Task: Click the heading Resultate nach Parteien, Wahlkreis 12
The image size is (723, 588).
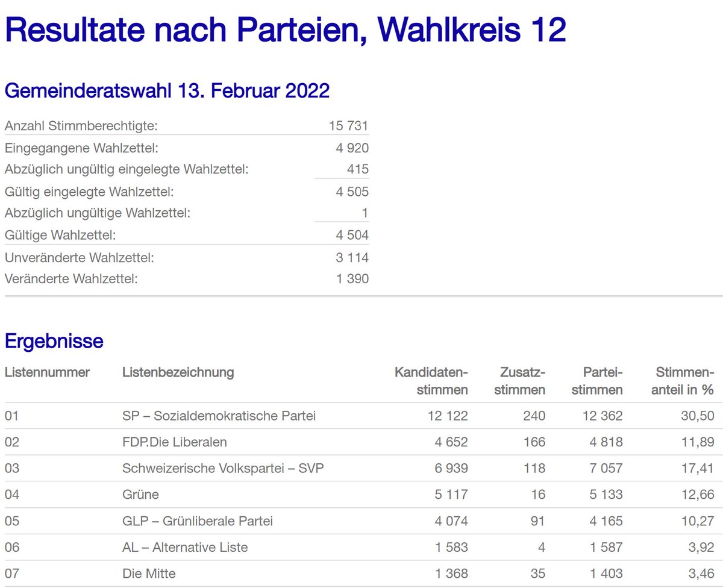Action: [x=285, y=30]
